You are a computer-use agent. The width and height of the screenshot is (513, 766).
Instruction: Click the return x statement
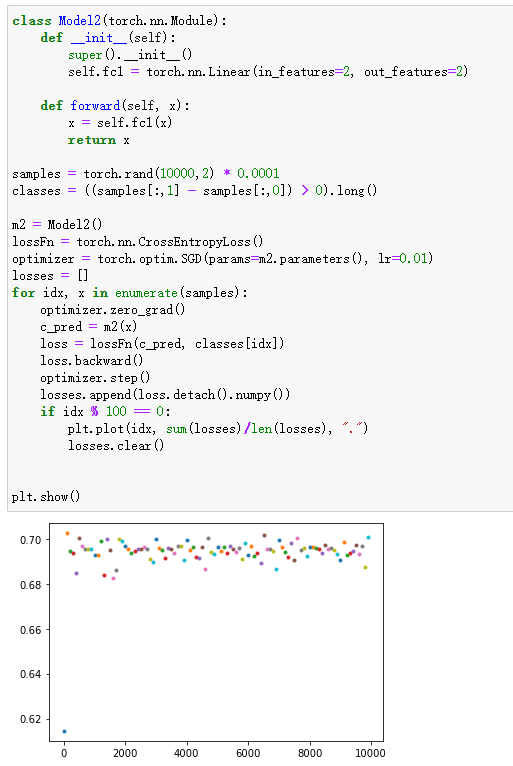(99, 140)
